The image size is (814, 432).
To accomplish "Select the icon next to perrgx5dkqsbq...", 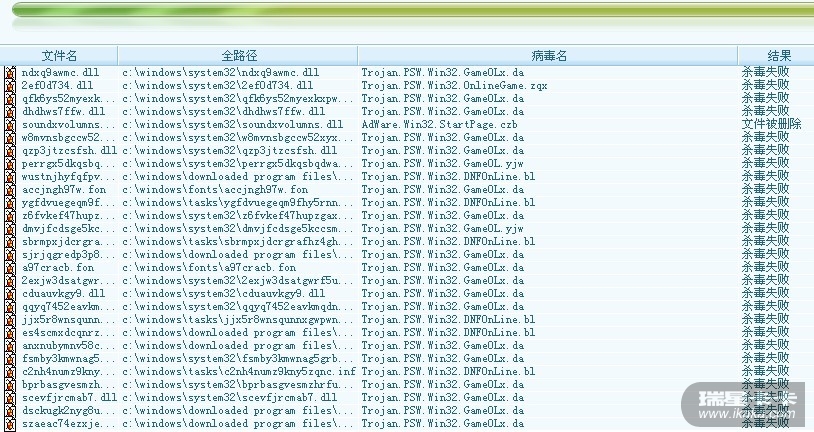I will [x=10, y=164].
